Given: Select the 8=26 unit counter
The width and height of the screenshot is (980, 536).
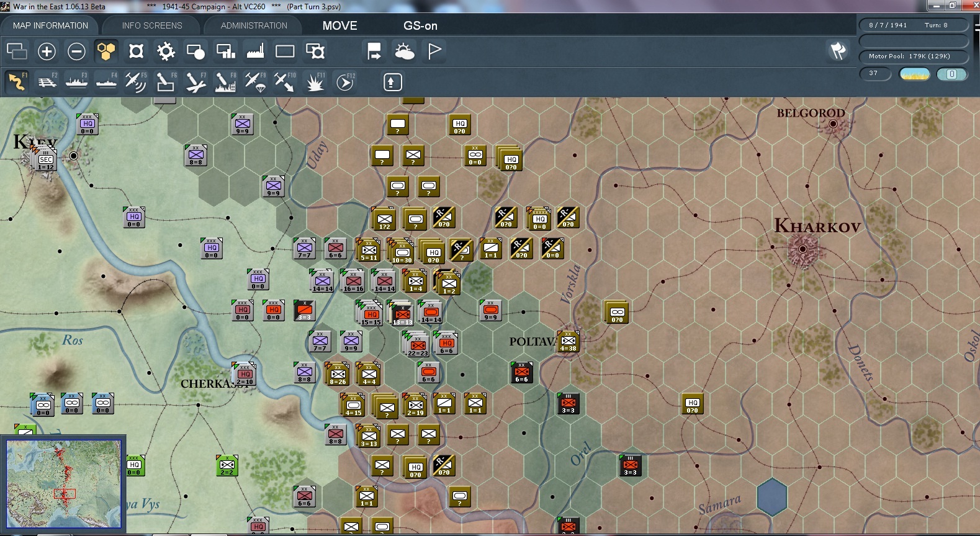Looking at the screenshot, I should 338,374.
